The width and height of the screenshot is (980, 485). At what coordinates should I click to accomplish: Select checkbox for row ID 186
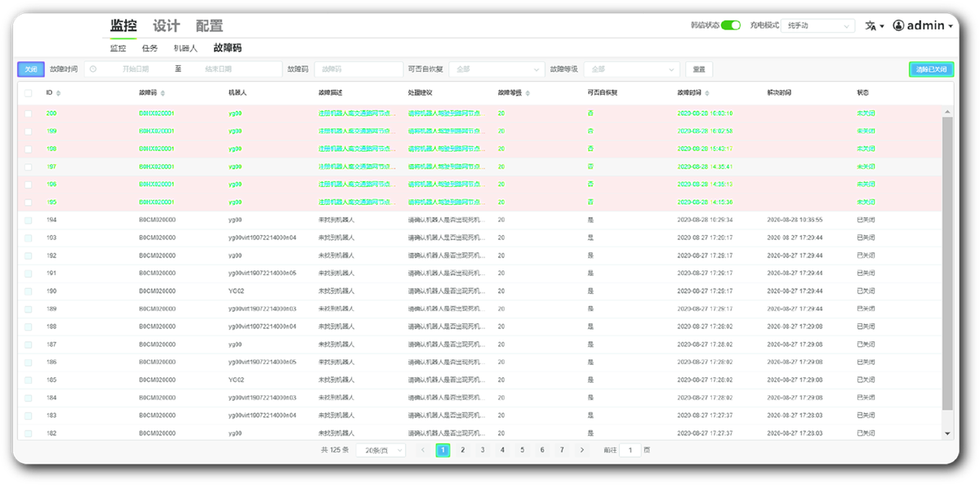[28, 362]
